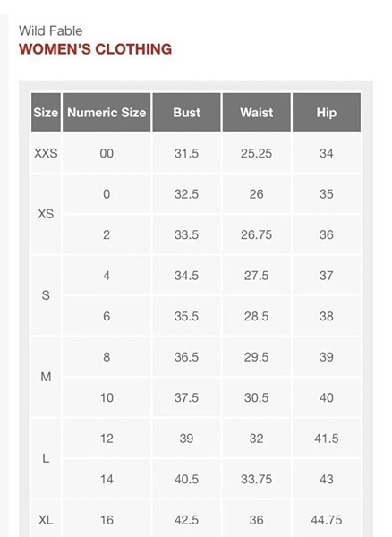This screenshot has width=392, height=537.
Task: Click the Size column header
Action: coord(46,113)
